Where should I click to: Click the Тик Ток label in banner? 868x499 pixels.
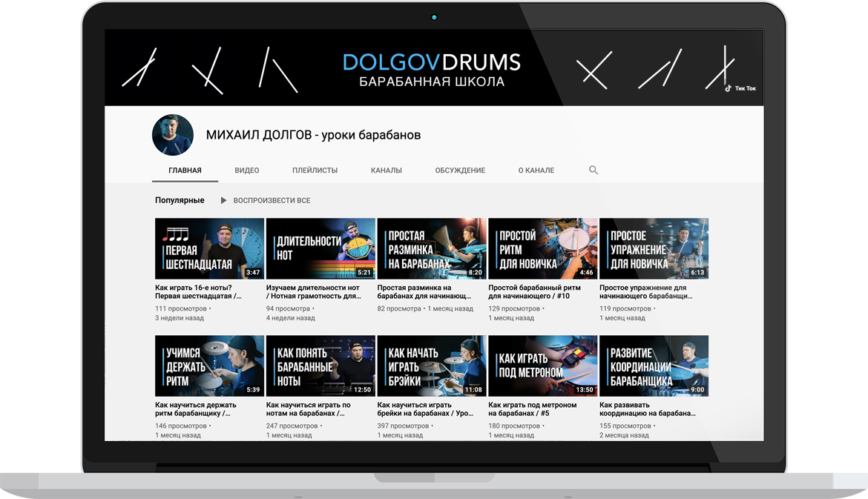click(x=745, y=88)
